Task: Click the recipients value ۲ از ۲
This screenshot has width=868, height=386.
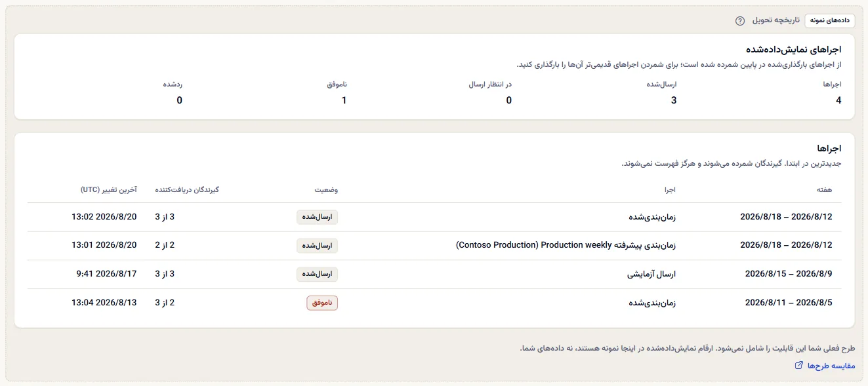Action: click(x=165, y=245)
